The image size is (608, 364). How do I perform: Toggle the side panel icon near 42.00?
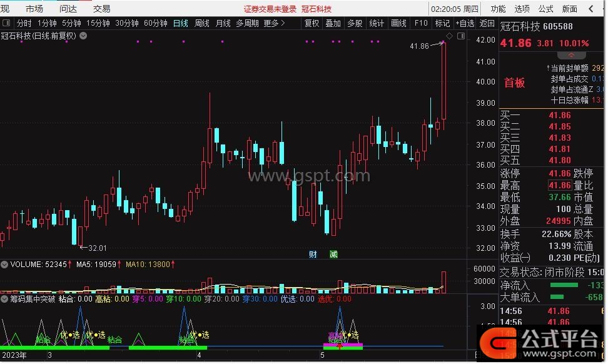click(461, 36)
